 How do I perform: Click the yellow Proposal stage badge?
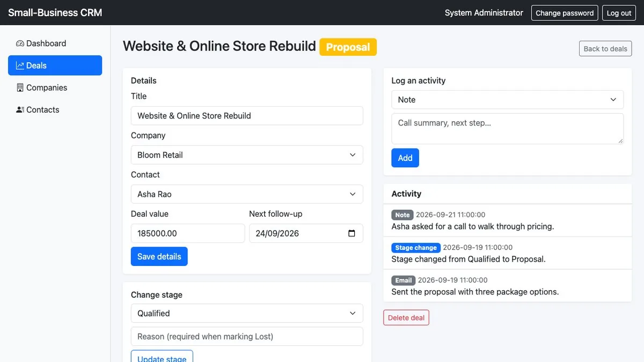[348, 47]
